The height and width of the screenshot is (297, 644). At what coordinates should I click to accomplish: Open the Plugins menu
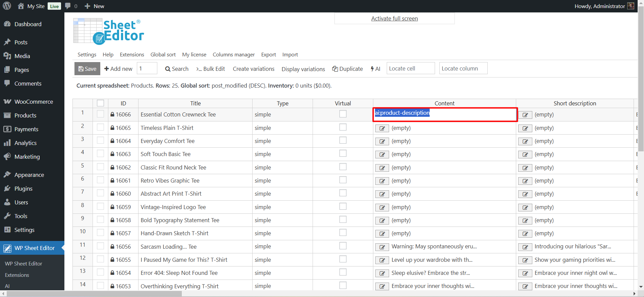(23, 189)
